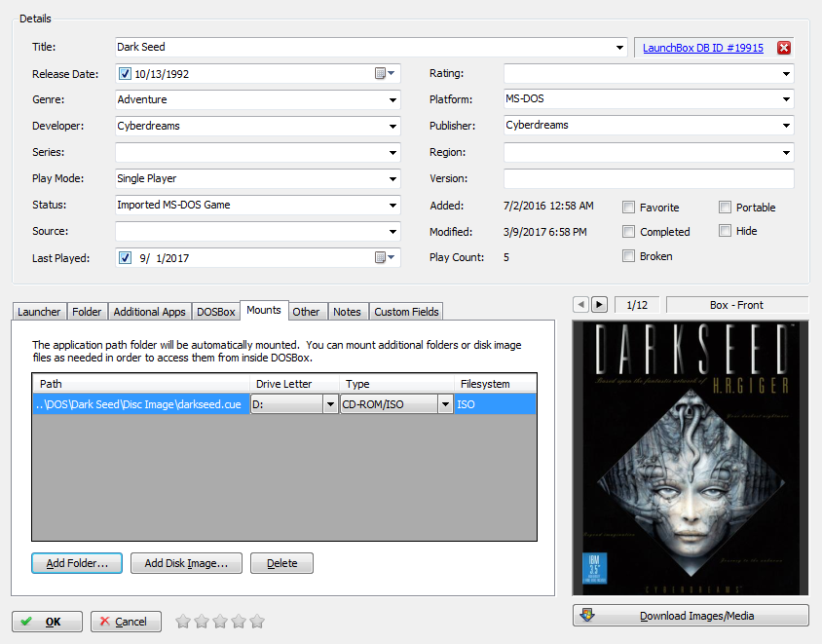
Task: Remove the LaunchBox DB ID with red X
Action: 784,48
